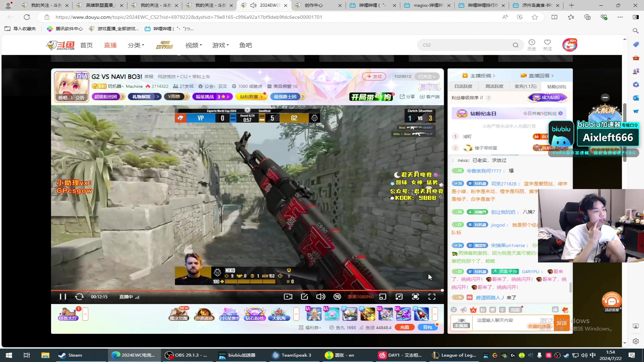Expand the gift list arrow at right end
The height and width of the screenshot is (362, 644).
(x=435, y=314)
